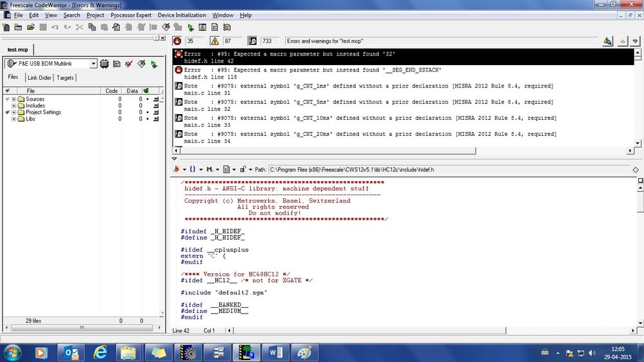Image resolution: width=644 pixels, height=362 pixels.
Task: Click the New Text File toolbar icon
Action: [x=6, y=28]
